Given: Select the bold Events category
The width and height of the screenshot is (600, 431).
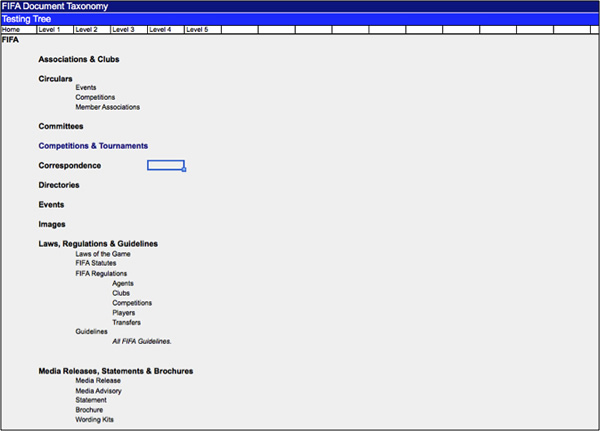Looking at the screenshot, I should [51, 204].
